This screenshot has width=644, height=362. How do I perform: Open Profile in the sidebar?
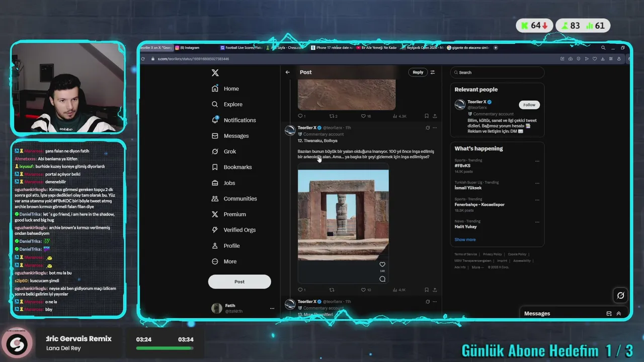(225, 246)
